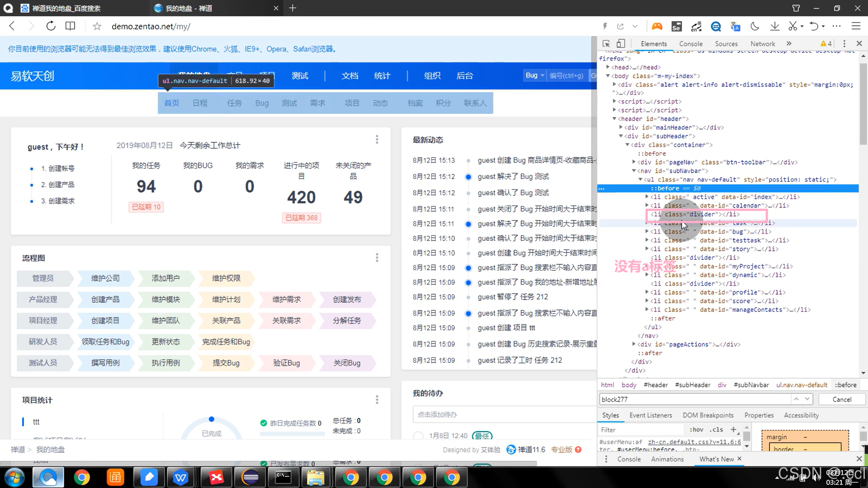The height and width of the screenshot is (488, 868).
Task: Click the scissors screenshot tool icon
Action: tap(793, 27)
